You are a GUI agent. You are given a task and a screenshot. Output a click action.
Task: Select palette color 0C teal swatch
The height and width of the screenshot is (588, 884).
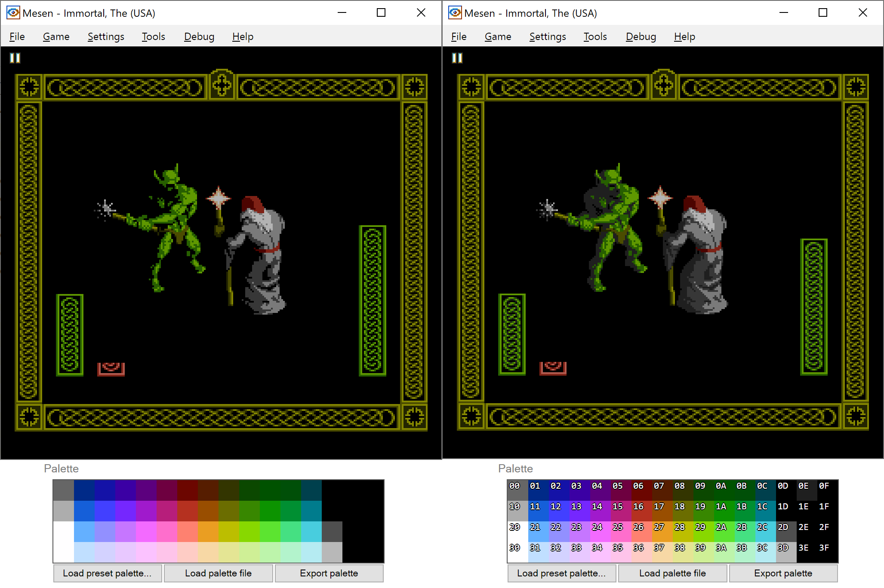coord(766,490)
